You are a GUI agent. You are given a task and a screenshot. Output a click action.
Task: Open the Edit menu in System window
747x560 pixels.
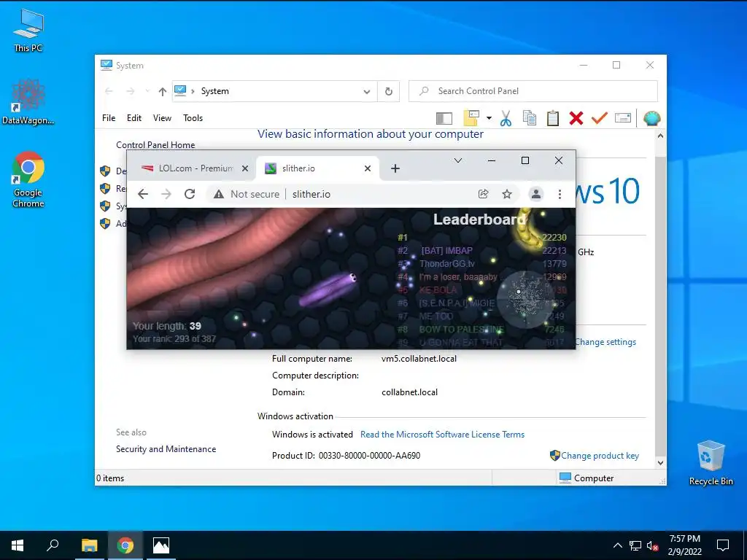(x=134, y=118)
